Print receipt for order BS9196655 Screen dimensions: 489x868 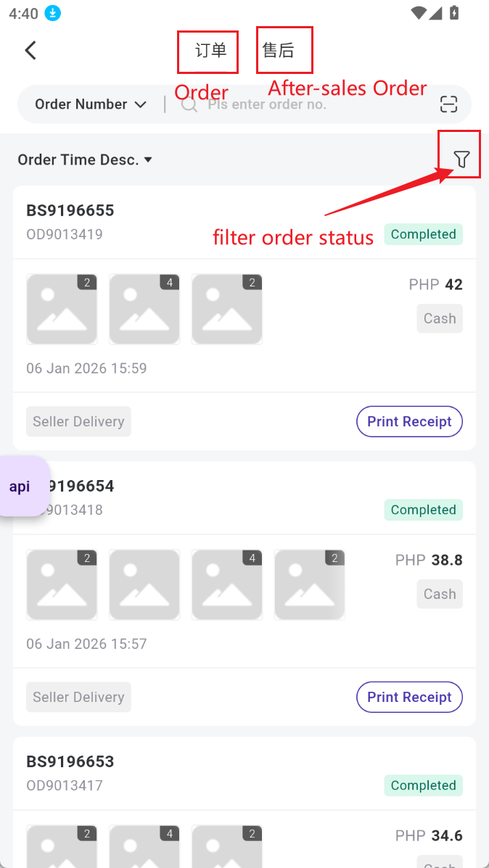tap(409, 421)
